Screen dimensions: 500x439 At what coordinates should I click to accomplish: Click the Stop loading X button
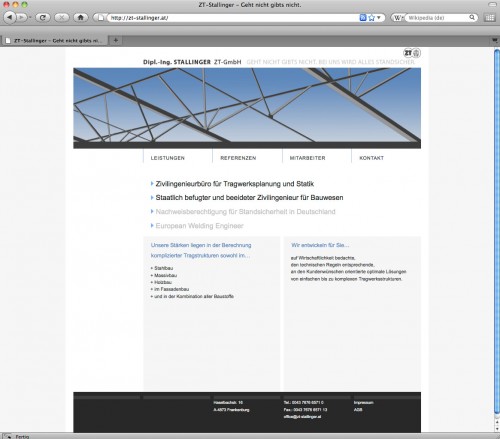coord(62,17)
